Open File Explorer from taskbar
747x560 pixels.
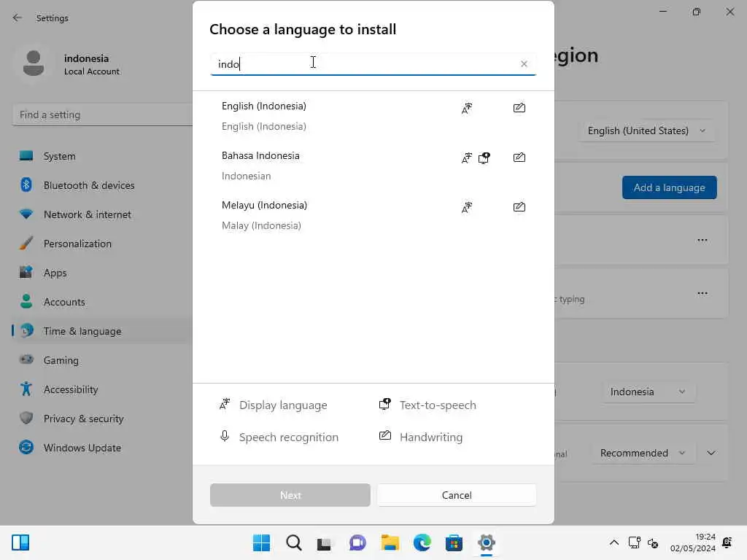(390, 542)
